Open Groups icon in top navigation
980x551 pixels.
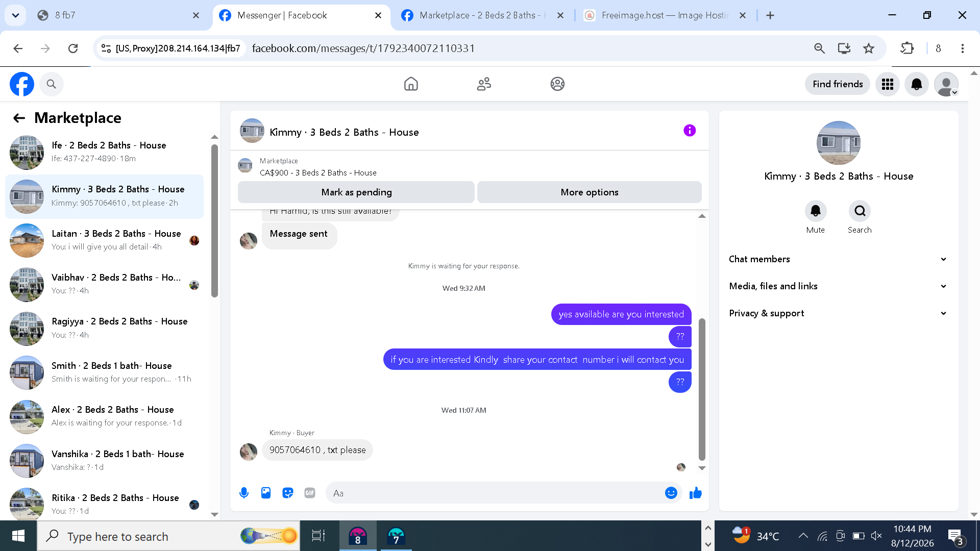(557, 84)
